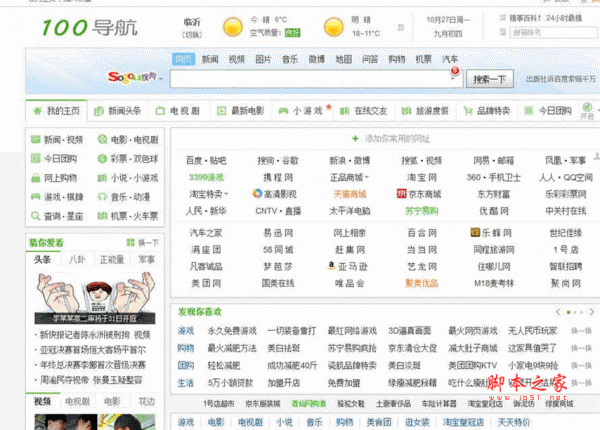Switch to the 八卦 news tab
600x430 pixels.
[77, 259]
